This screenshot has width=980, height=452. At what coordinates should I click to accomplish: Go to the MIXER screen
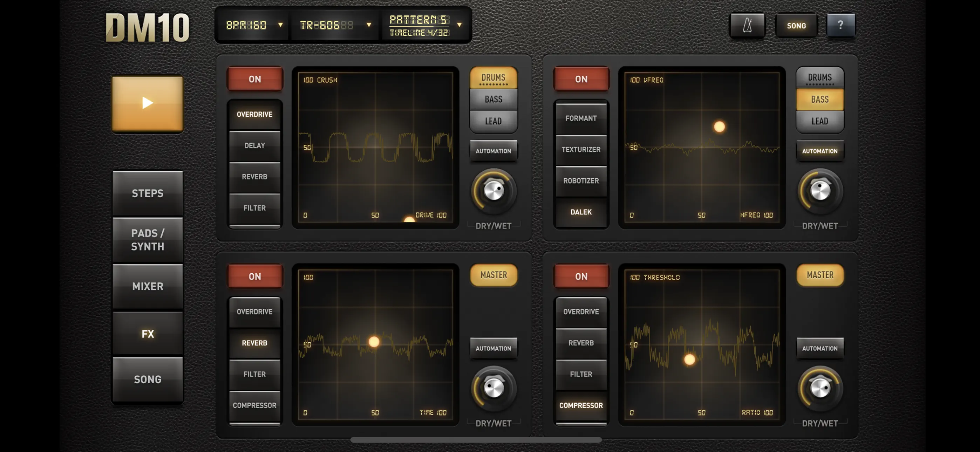(x=148, y=286)
